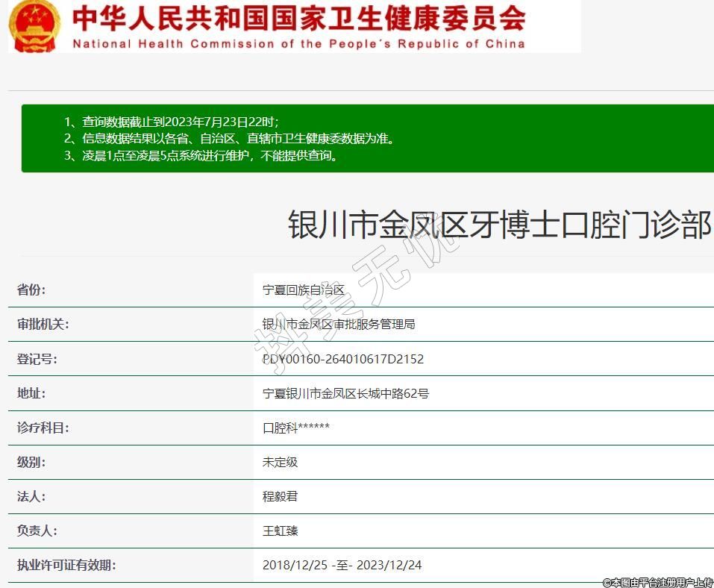Screen dimensions: 714x588
Task: Select the approval authority value 银川市金凤区审批服务管理局
Action: click(339, 325)
